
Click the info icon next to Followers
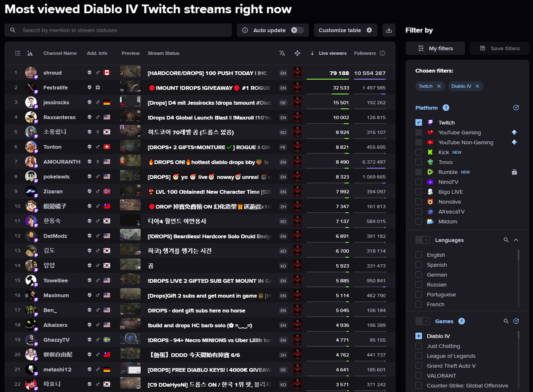point(382,53)
